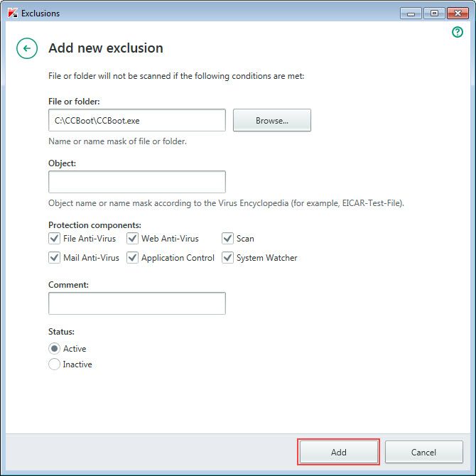Uncheck the System Watcher checkbox
Screen dimensions: 476x476
pos(227,257)
